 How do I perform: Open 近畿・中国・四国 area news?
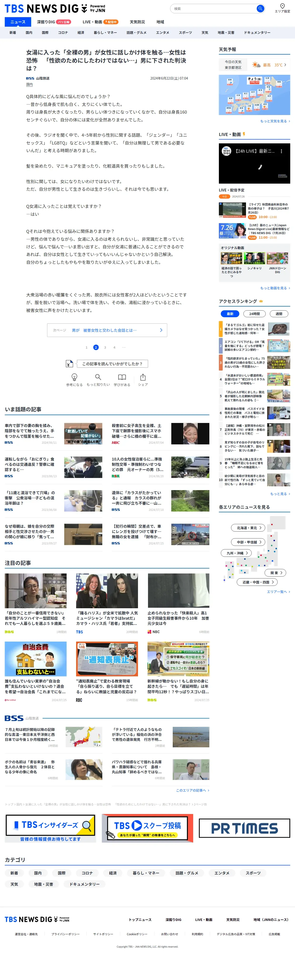(257, 582)
